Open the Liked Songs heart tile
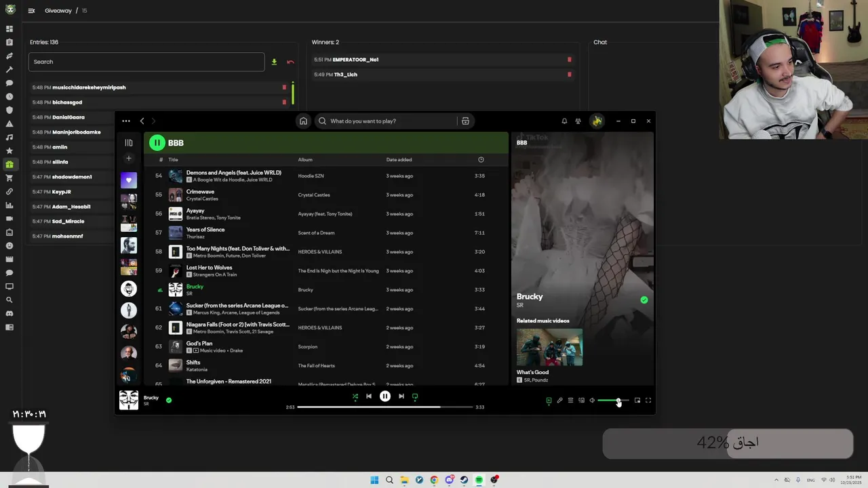 129,180
